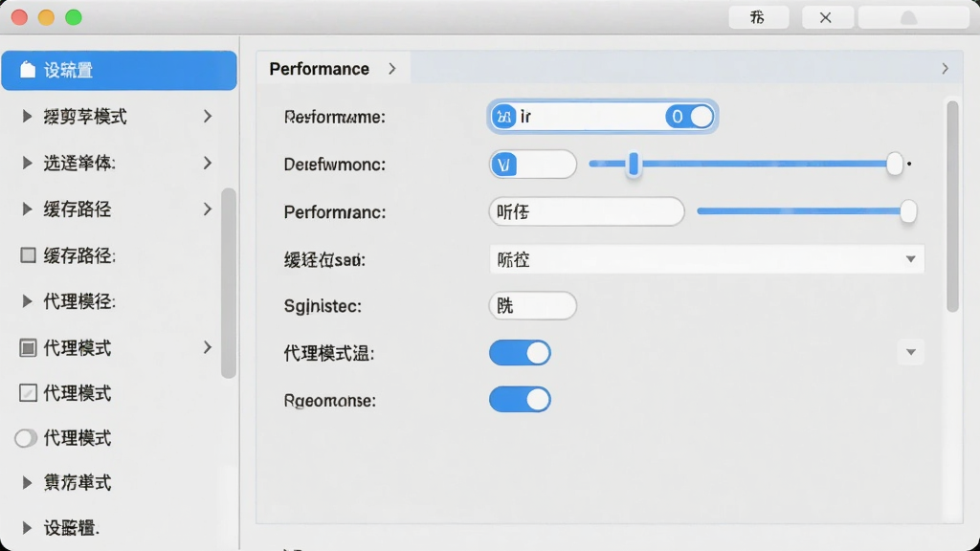Click the "Rgeomonse:" label text
This screenshot has height=551, width=980.
tap(330, 400)
